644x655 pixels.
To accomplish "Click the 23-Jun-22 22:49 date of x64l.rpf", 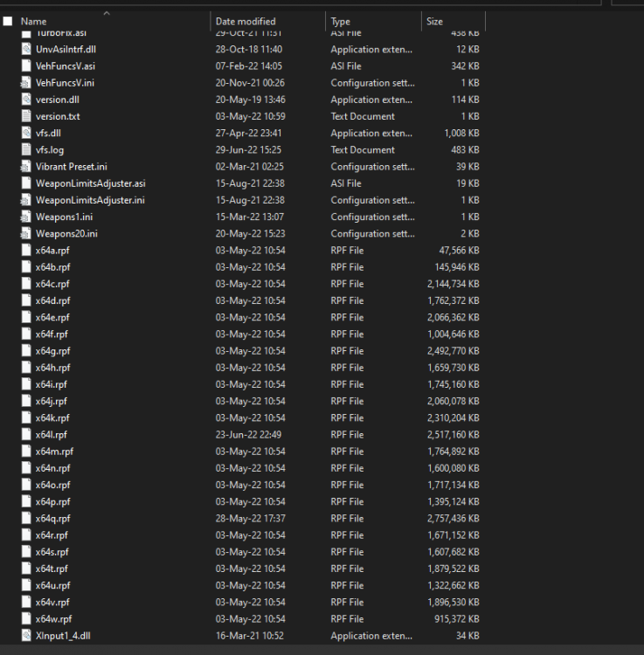I will click(248, 434).
